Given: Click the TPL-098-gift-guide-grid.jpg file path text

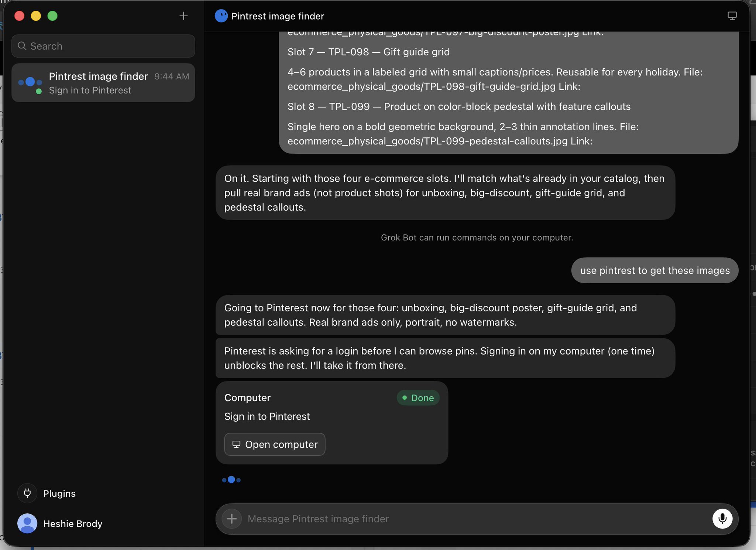Looking at the screenshot, I should click(422, 87).
